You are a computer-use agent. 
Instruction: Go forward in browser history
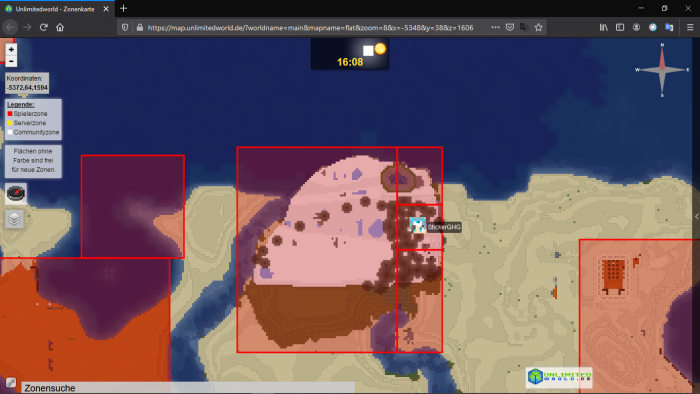27,27
